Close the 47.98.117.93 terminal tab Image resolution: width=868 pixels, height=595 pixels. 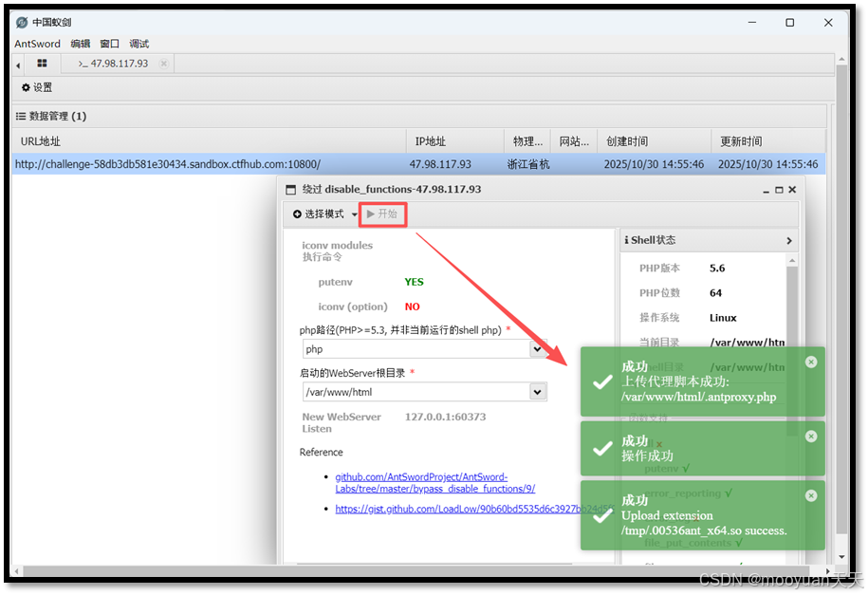163,64
